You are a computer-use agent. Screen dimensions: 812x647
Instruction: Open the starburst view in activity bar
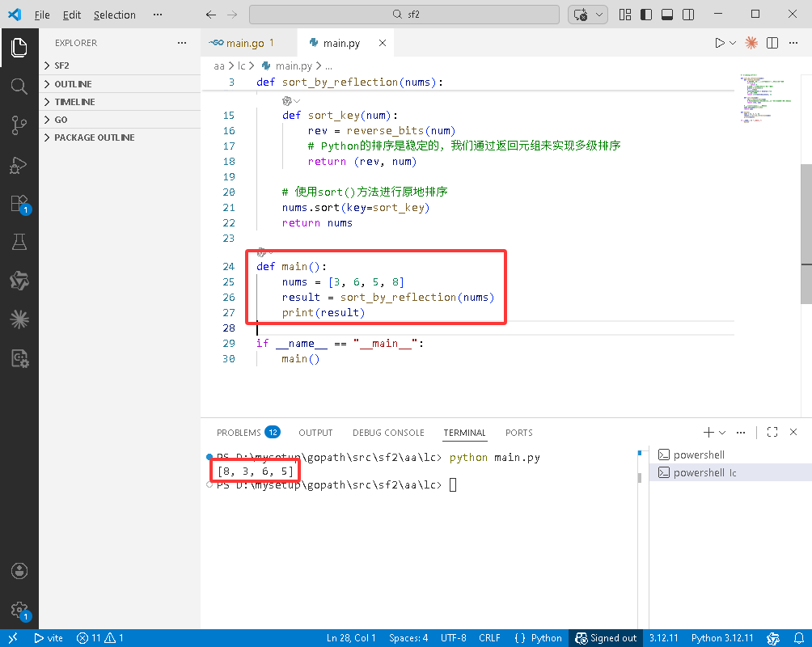tap(19, 319)
